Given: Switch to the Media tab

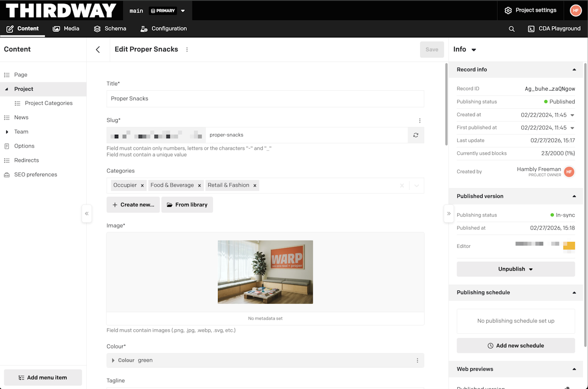Looking at the screenshot, I should [x=66, y=29].
